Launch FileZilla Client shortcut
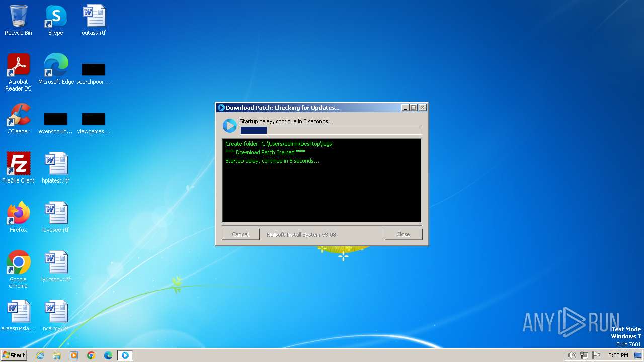The height and width of the screenshot is (362, 644). coord(18,167)
